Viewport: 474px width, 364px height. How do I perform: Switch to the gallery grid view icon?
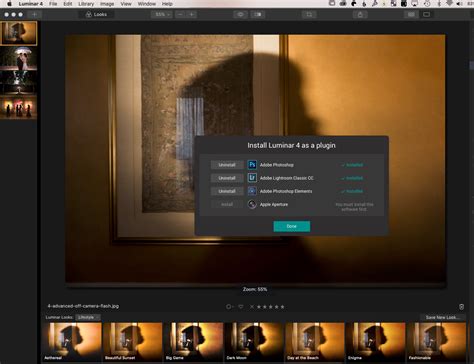(411, 14)
